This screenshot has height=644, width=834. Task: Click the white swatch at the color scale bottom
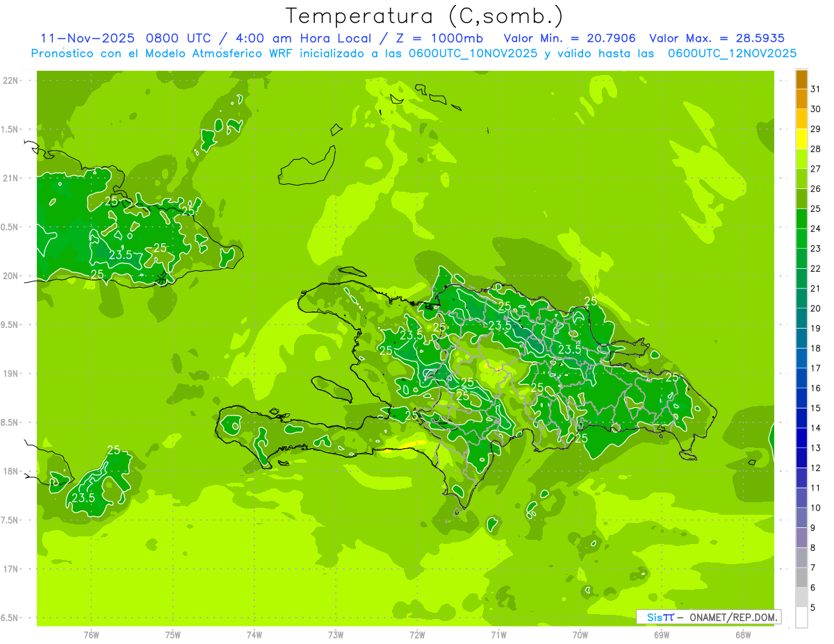pos(801,617)
